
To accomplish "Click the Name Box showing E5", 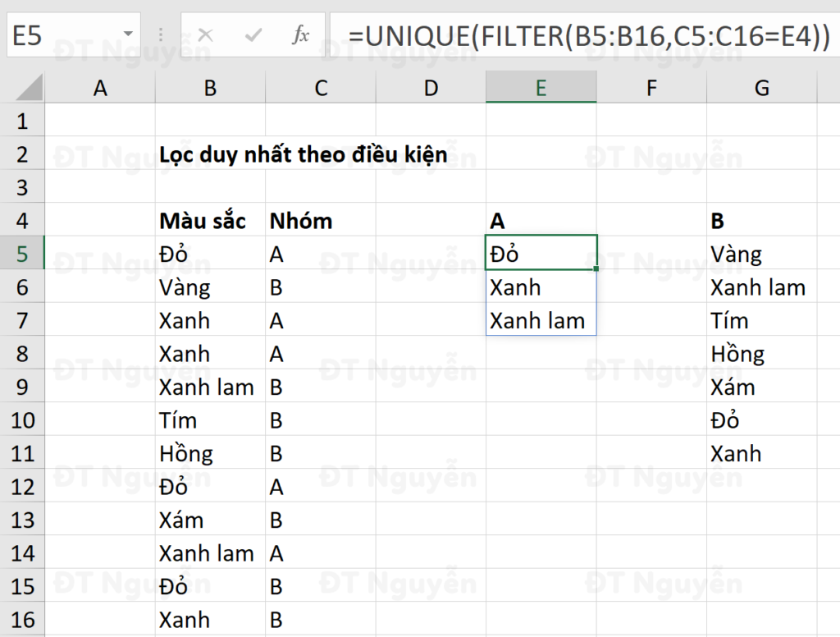I will coord(73,34).
